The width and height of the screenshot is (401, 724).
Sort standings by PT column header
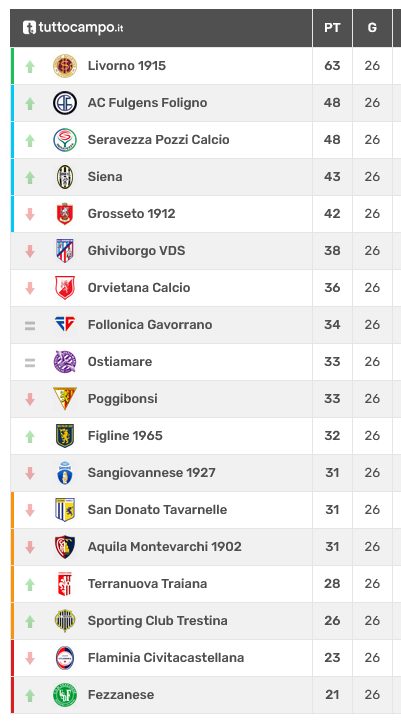click(x=332, y=28)
